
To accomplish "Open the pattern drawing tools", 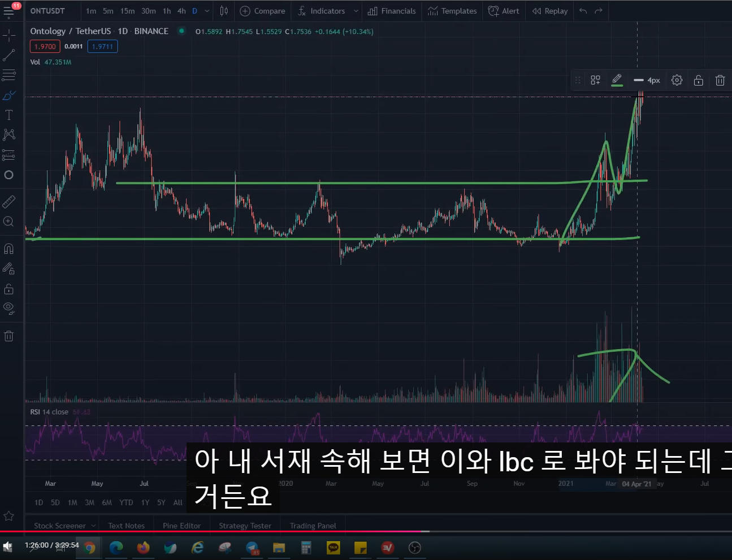I will coord(9,134).
